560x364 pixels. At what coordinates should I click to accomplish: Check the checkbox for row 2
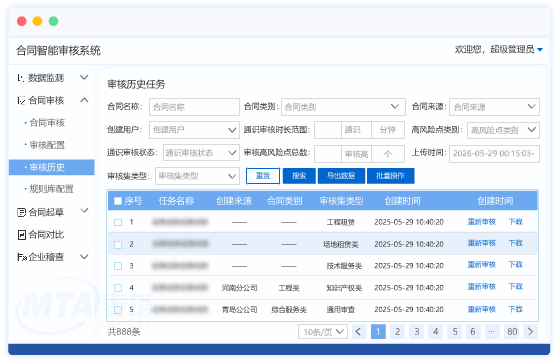point(118,245)
